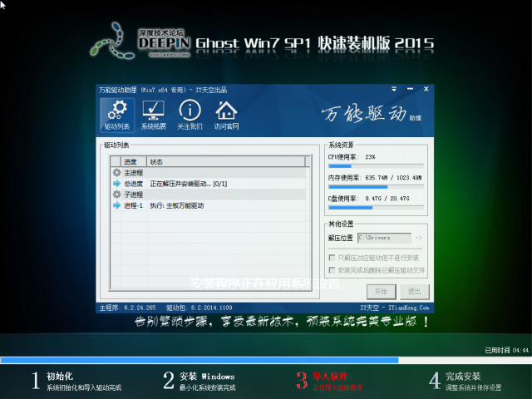Click the 进度 column header

[x=134, y=161]
